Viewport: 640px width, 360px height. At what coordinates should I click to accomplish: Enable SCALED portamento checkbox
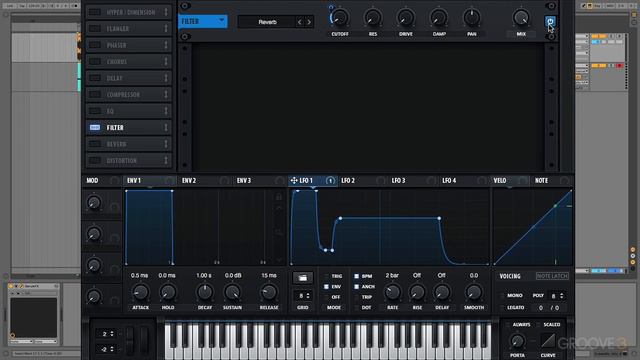pos(538,325)
